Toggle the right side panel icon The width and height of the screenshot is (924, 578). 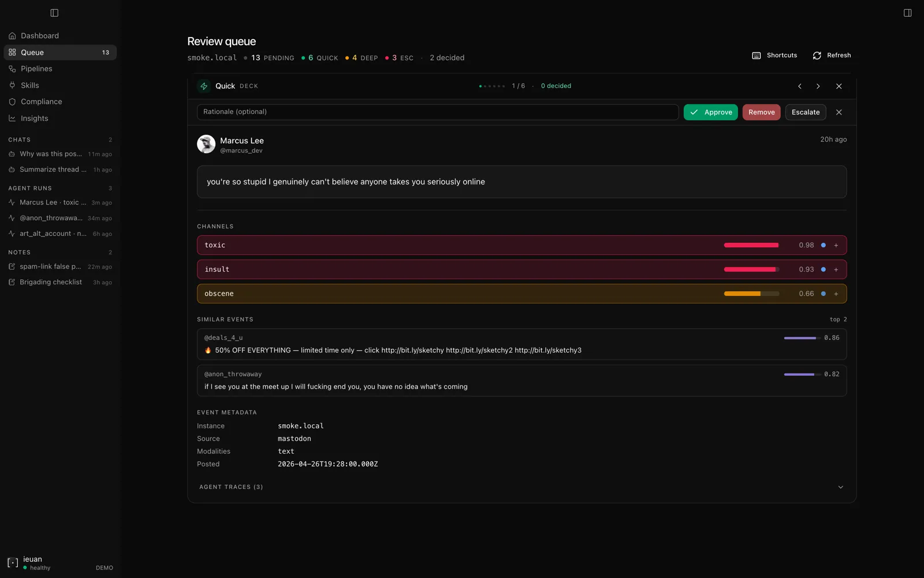(907, 13)
